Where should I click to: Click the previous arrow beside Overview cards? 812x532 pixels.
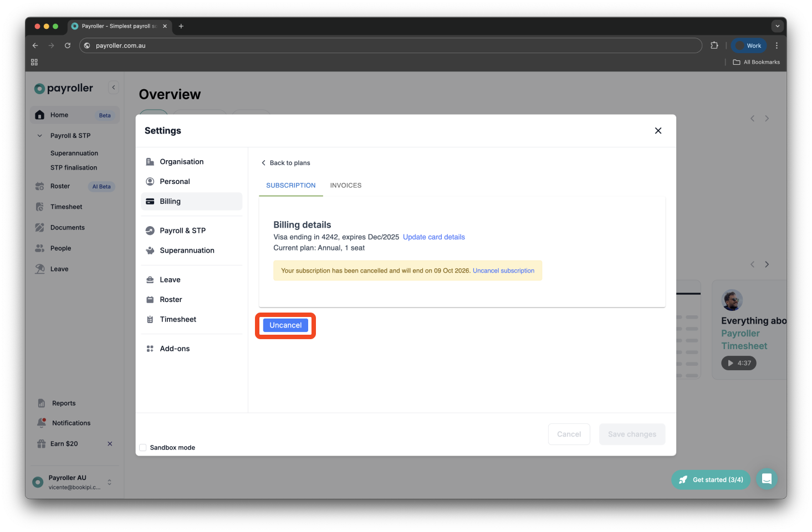pyautogui.click(x=752, y=119)
